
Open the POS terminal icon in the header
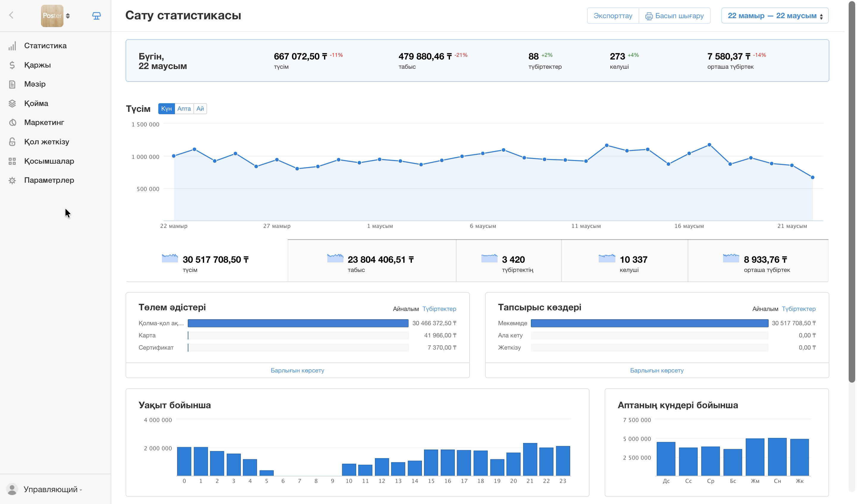(x=97, y=16)
